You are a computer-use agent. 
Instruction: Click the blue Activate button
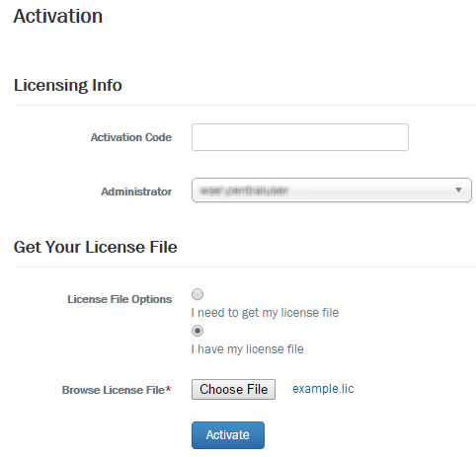(x=228, y=435)
